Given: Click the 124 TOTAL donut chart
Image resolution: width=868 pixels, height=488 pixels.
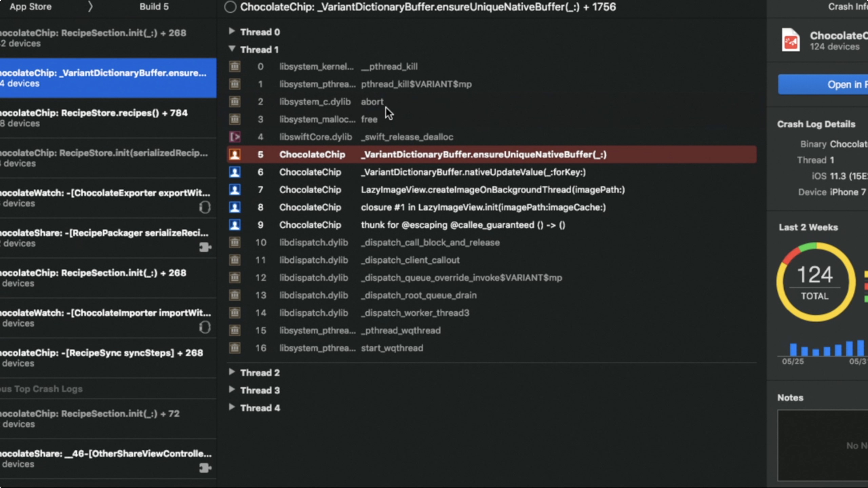Looking at the screenshot, I should pos(815,282).
